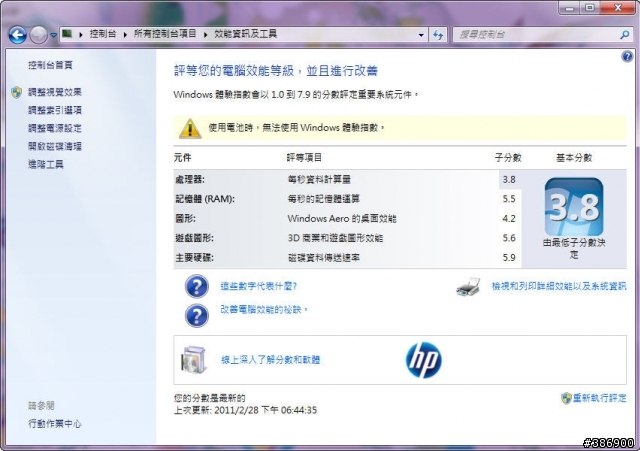The height and width of the screenshot is (451, 640).
Task: Click the 子分數 column header
Action: 508,158
